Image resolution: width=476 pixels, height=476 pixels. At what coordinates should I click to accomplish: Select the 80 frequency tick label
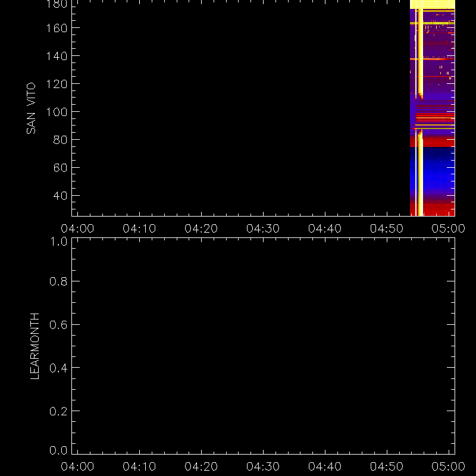pyautogui.click(x=60, y=140)
